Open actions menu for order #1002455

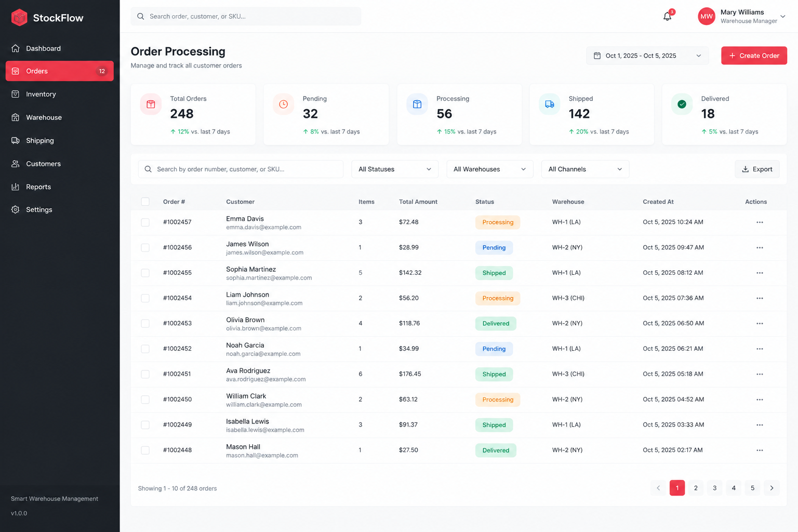(760, 273)
